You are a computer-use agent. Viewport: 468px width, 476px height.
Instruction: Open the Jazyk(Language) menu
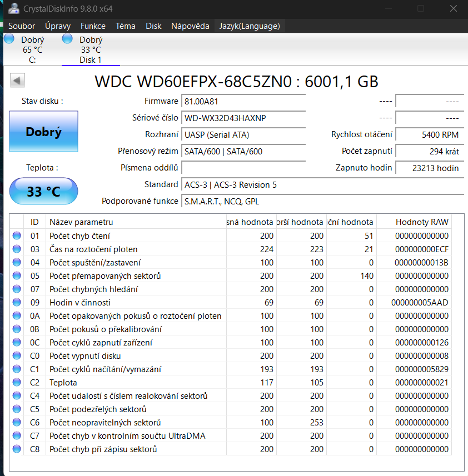click(x=250, y=26)
